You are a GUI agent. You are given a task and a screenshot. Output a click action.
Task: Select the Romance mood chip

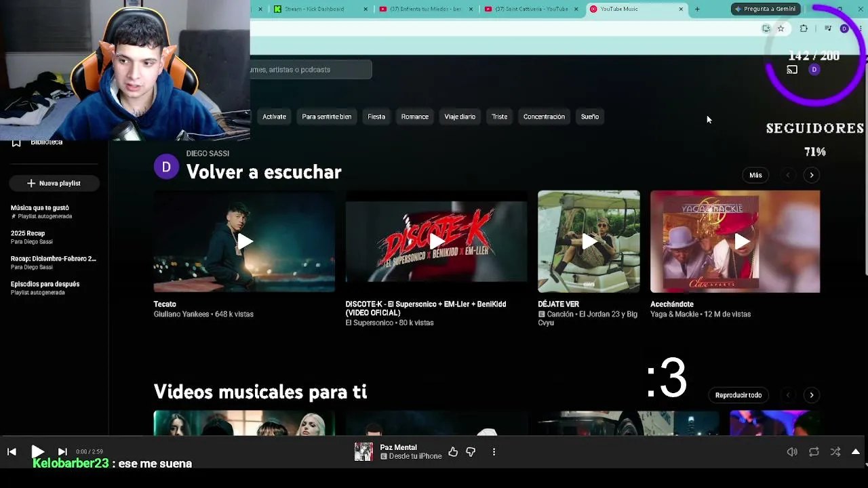coord(415,117)
